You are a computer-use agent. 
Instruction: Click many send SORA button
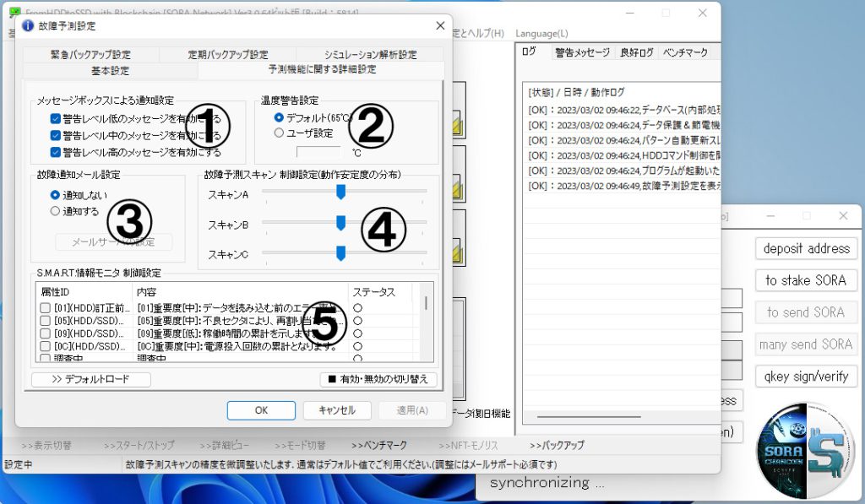pos(806,344)
